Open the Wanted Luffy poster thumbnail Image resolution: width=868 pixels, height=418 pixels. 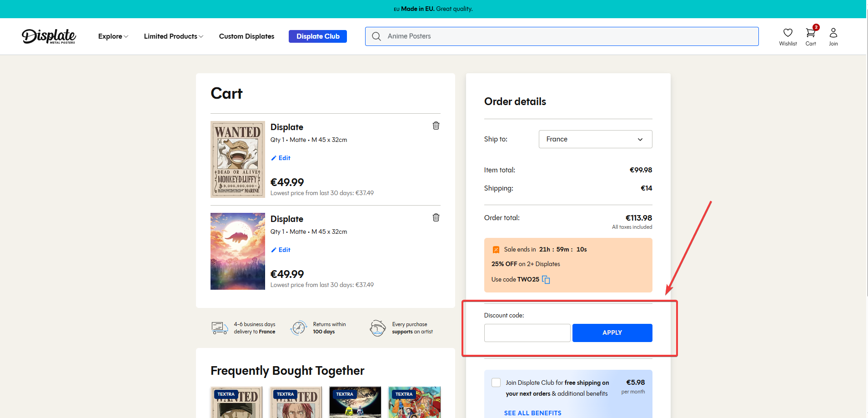click(x=238, y=159)
